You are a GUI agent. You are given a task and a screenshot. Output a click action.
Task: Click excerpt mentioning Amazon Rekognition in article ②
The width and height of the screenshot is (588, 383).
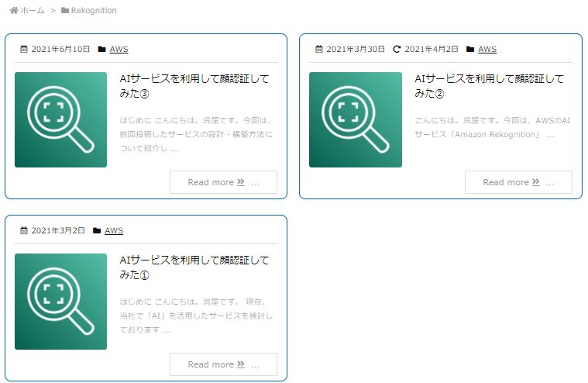coord(493,128)
